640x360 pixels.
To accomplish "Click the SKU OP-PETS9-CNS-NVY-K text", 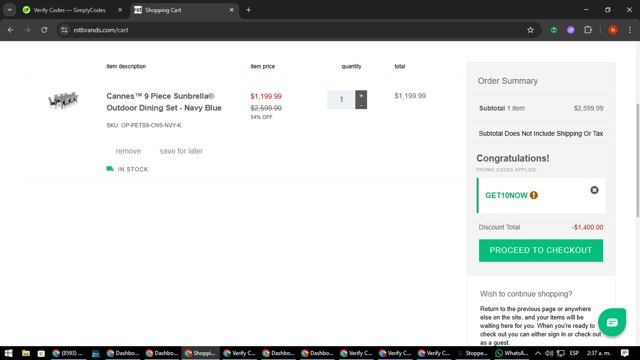I will (x=144, y=125).
